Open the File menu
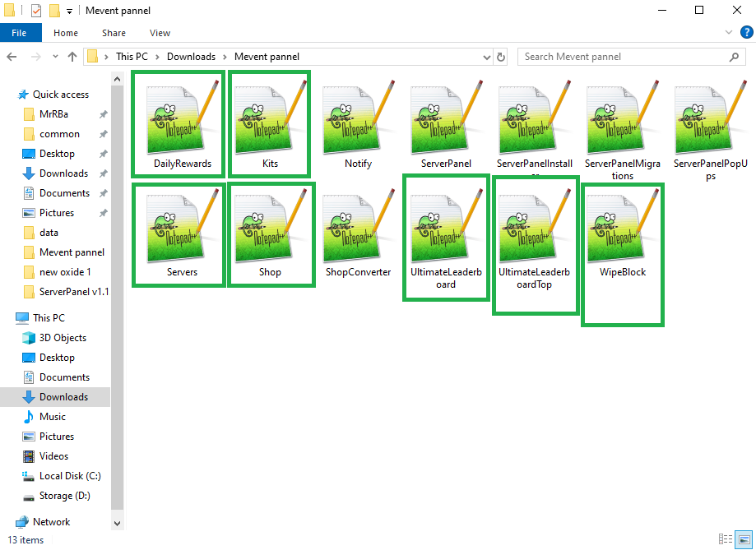 (x=19, y=33)
